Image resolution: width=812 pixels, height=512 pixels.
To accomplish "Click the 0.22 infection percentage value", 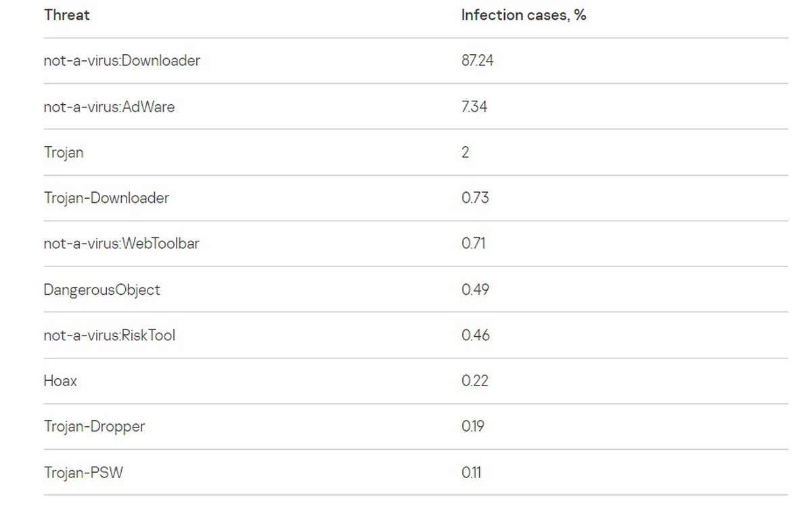I will [x=474, y=381].
